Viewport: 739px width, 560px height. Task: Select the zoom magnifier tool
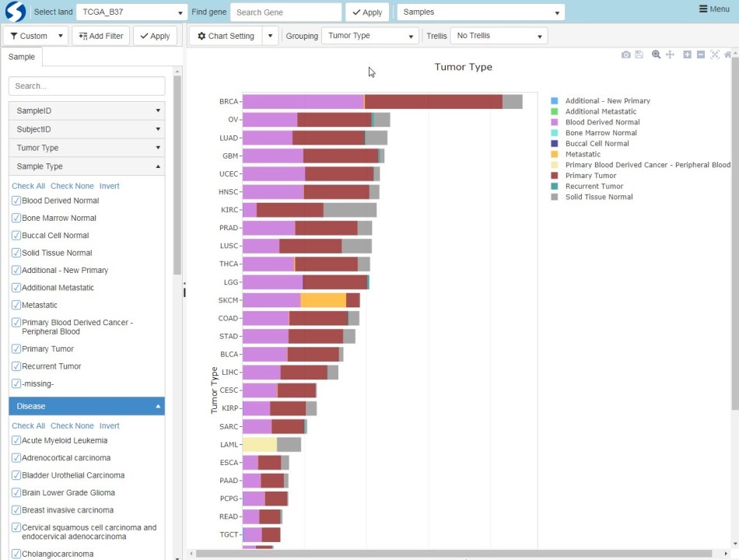[657, 54]
